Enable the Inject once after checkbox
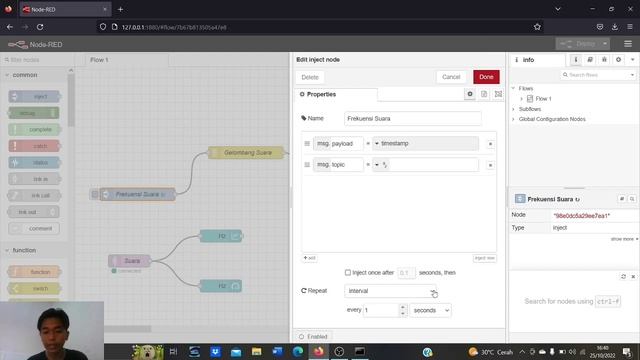Screen dimensions: 640x360 pyautogui.click(x=348, y=272)
